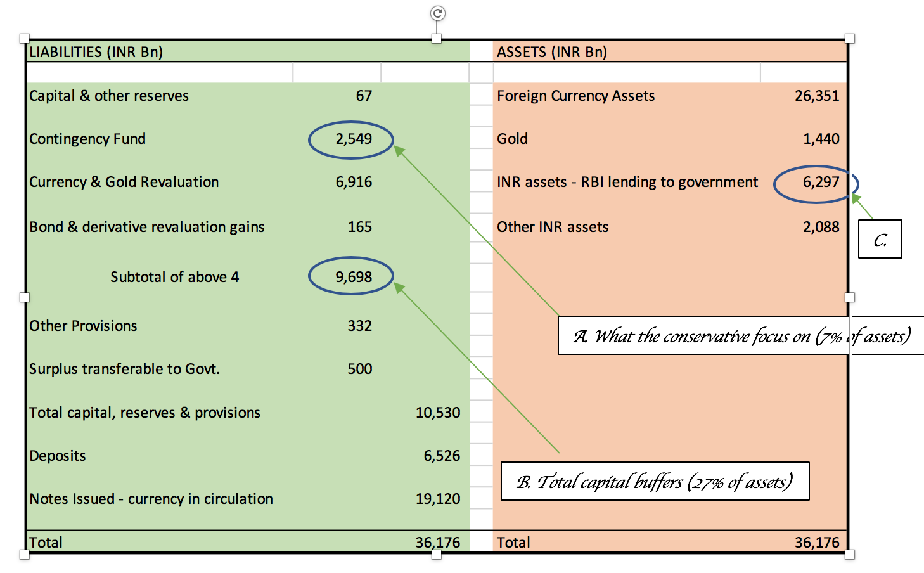Click the value 1,440
This screenshot has height=573, width=924.
[x=821, y=139]
